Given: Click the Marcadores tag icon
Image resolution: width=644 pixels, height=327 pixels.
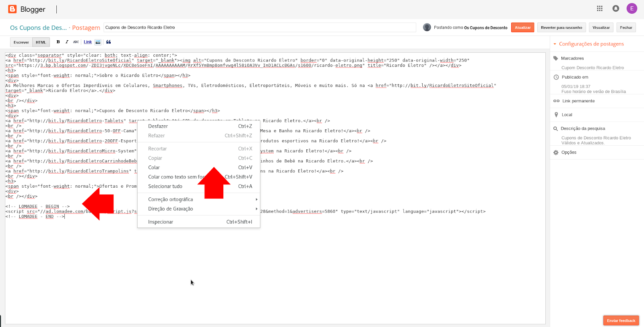Looking at the screenshot, I should (x=556, y=58).
